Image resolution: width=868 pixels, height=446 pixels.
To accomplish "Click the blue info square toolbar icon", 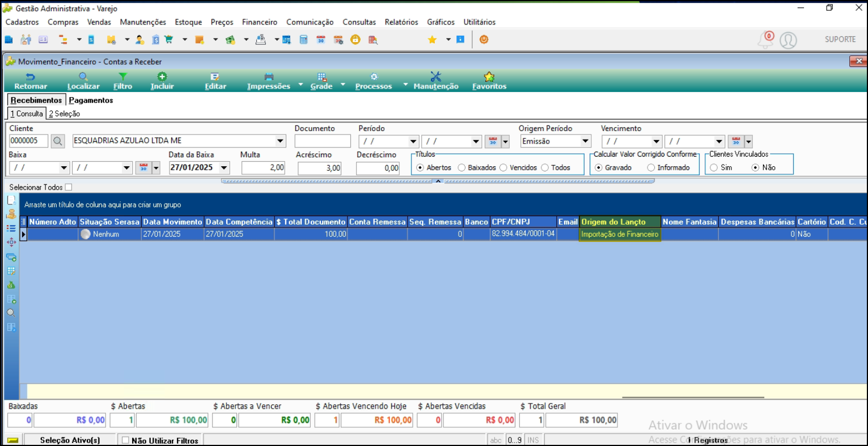I will (460, 40).
